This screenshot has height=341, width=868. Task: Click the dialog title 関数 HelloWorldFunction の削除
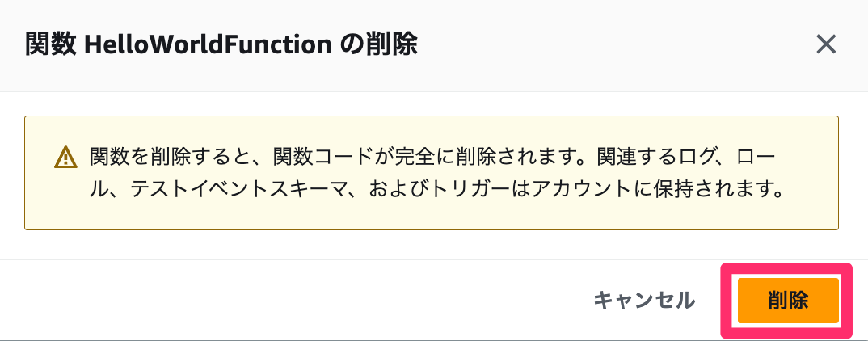click(221, 44)
